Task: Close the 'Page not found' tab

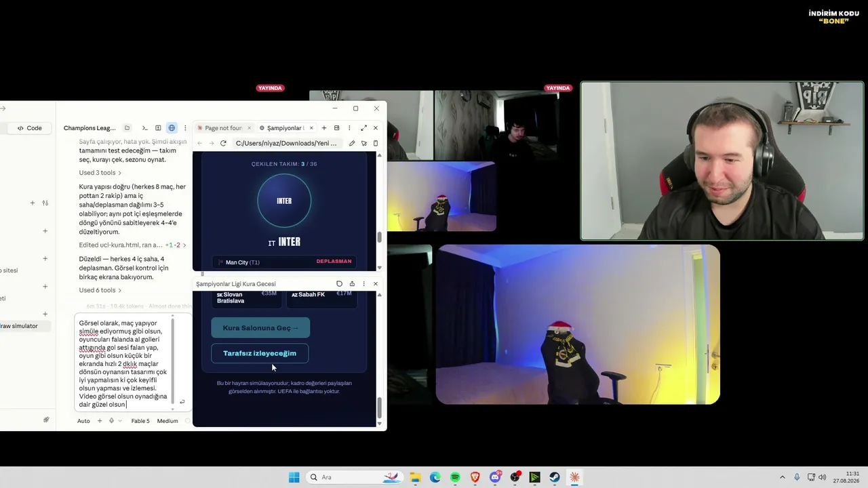Action: [249, 128]
